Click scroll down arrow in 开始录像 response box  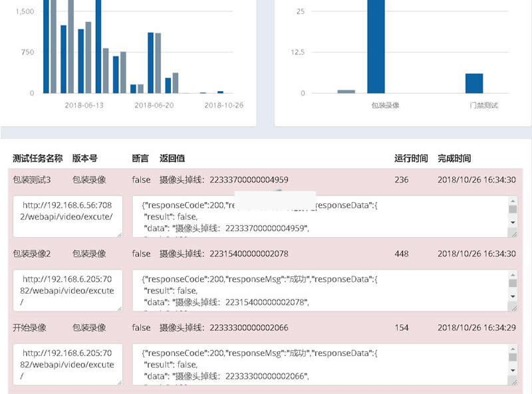click(513, 370)
